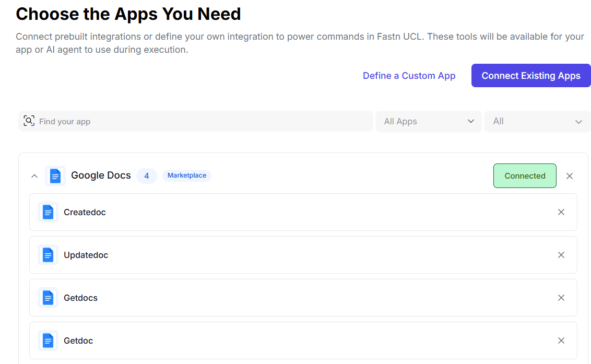Click the Getdocs document icon
This screenshot has width=591, height=364.
[x=48, y=298]
